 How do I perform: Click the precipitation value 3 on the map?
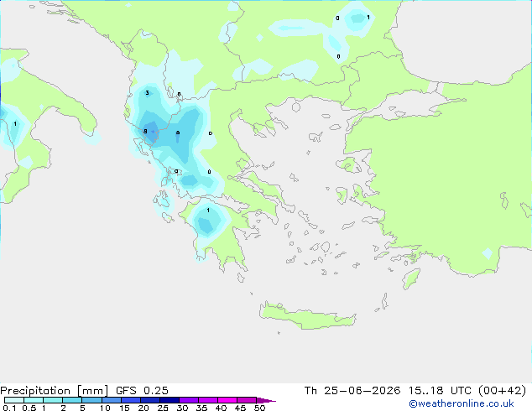[147, 92]
